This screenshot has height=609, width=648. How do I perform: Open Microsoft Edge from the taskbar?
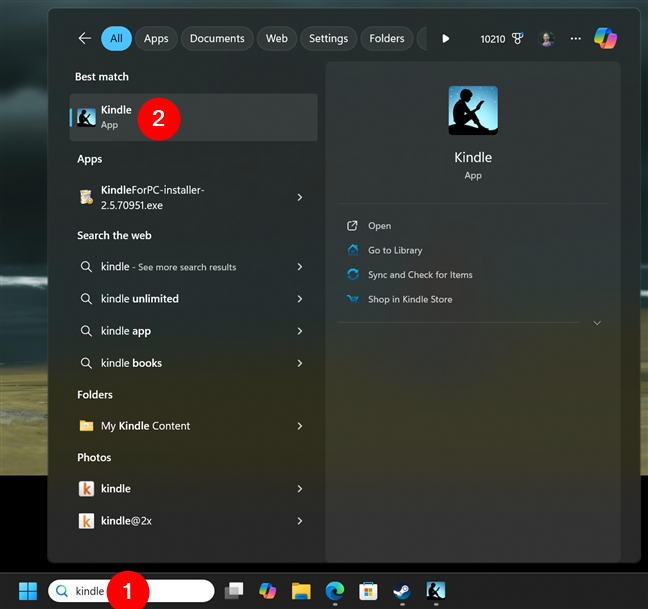pos(335,591)
